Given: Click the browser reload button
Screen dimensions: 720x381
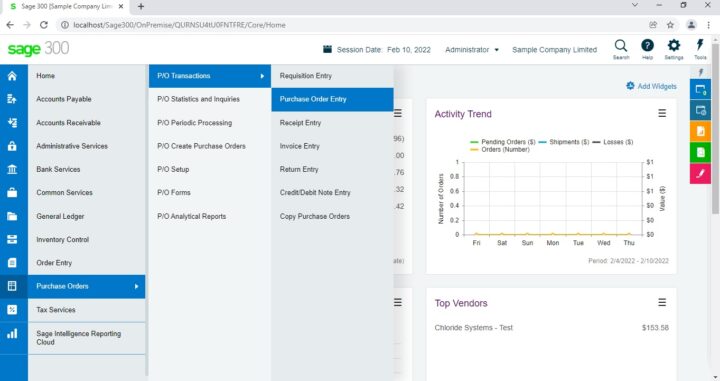Looking at the screenshot, I should tap(44, 25).
